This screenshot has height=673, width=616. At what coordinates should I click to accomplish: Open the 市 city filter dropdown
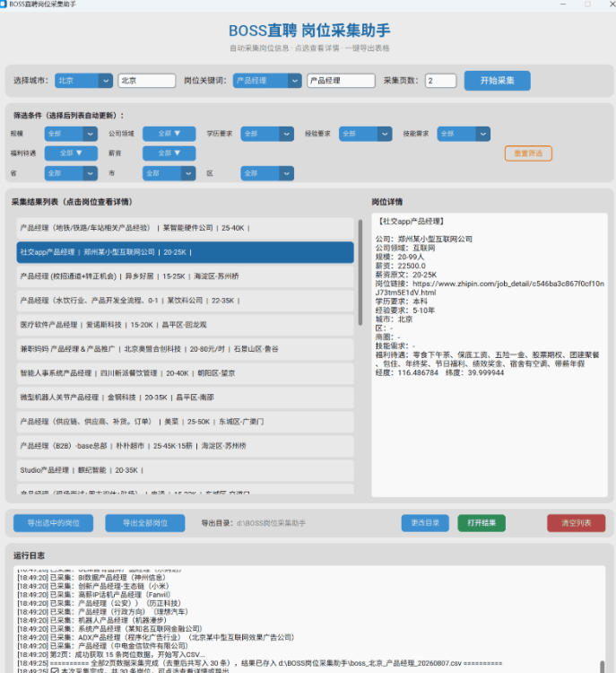coord(169,173)
